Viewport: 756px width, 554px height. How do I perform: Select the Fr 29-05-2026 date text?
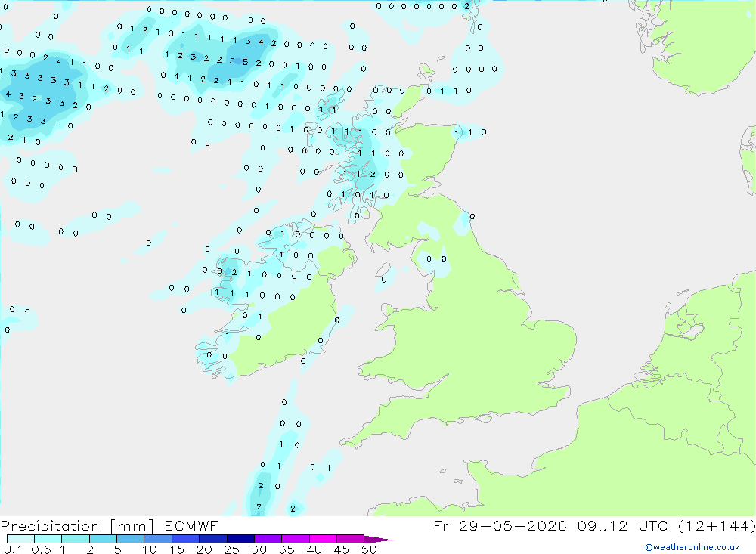pyautogui.click(x=500, y=526)
